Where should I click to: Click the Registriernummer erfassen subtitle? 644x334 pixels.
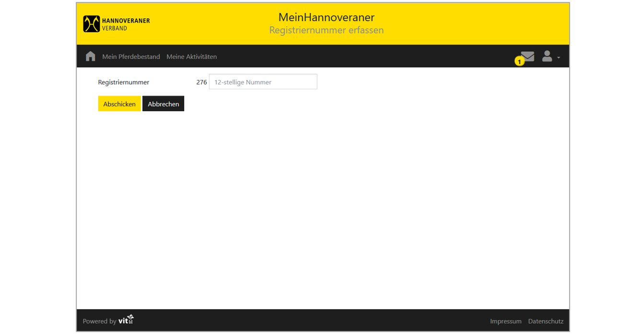click(x=327, y=30)
